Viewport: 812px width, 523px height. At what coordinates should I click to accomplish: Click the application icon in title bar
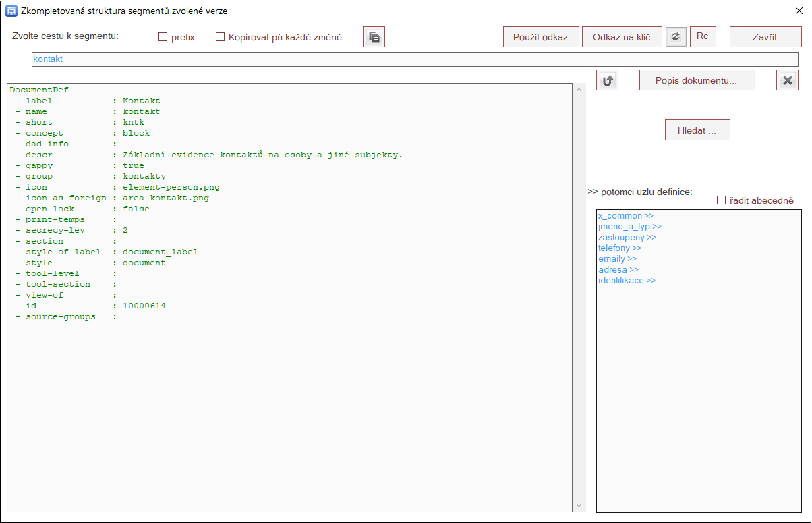click(11, 11)
